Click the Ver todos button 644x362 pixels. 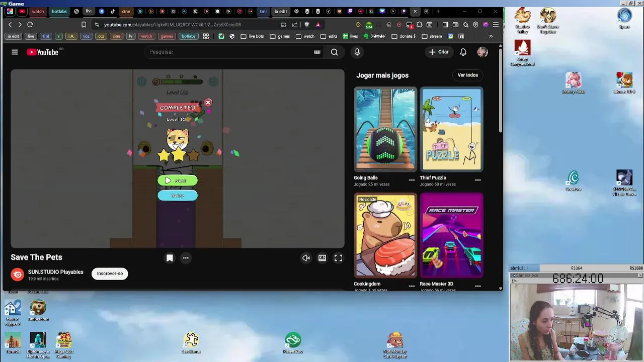coord(468,75)
